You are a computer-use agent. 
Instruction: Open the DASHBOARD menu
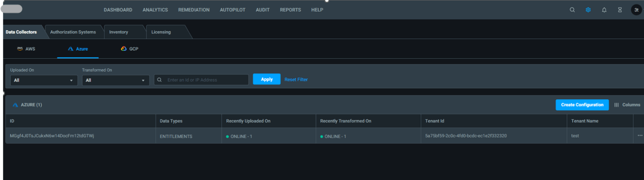pyautogui.click(x=118, y=10)
